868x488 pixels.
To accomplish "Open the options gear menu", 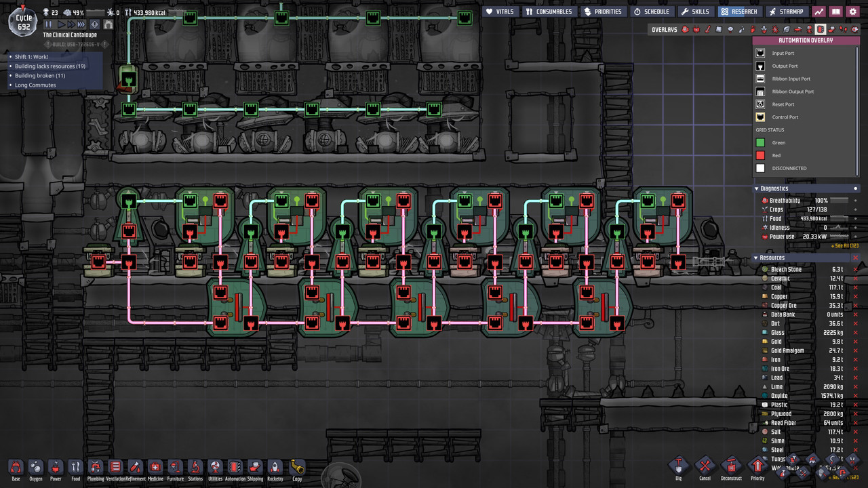I will click(x=853, y=12).
